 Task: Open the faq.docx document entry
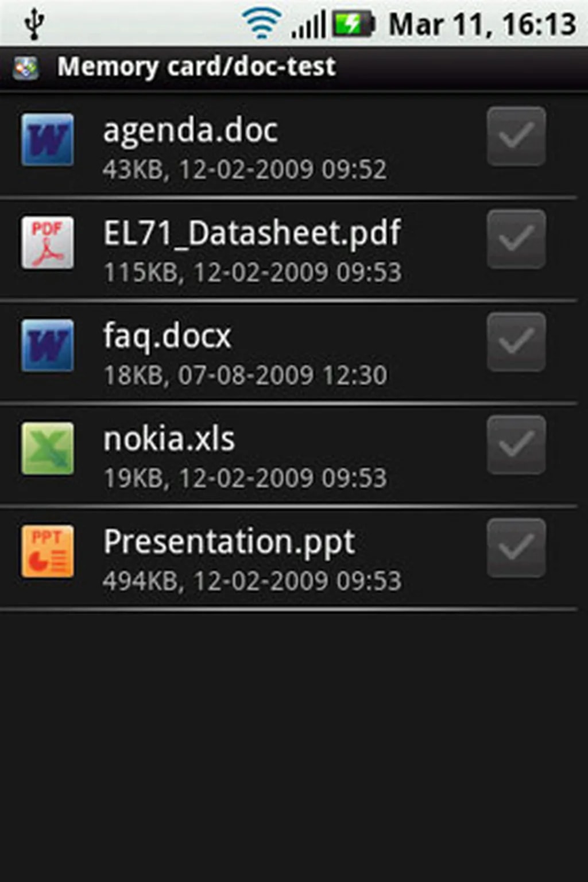167,336
